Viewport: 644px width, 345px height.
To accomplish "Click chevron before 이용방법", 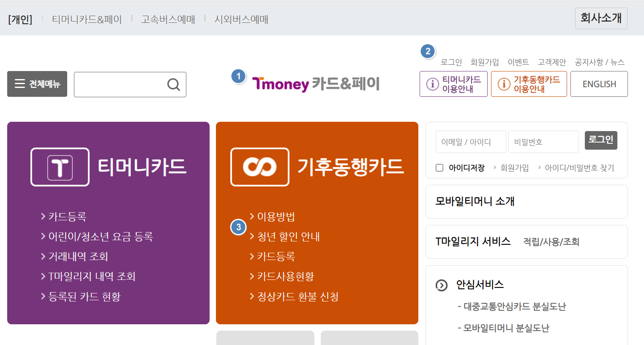I will [x=252, y=216].
